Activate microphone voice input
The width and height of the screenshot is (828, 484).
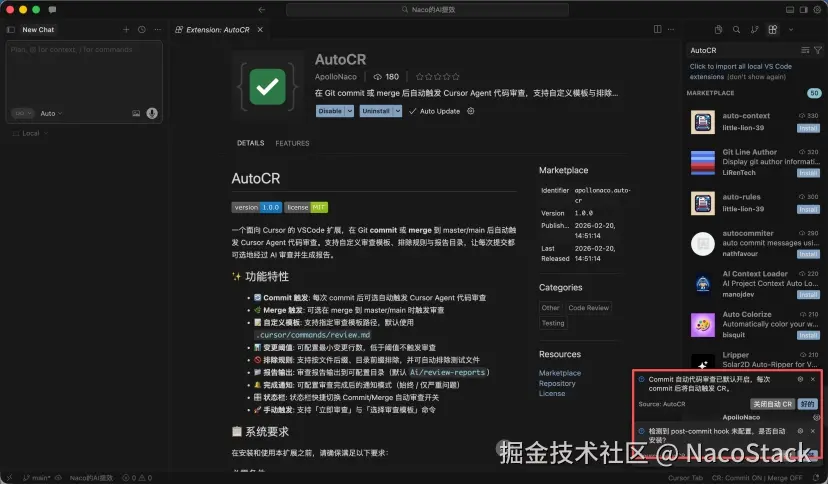(x=152, y=113)
